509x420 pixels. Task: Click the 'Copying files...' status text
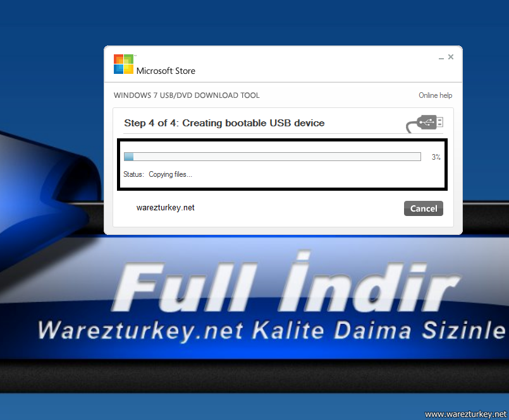[x=171, y=174]
